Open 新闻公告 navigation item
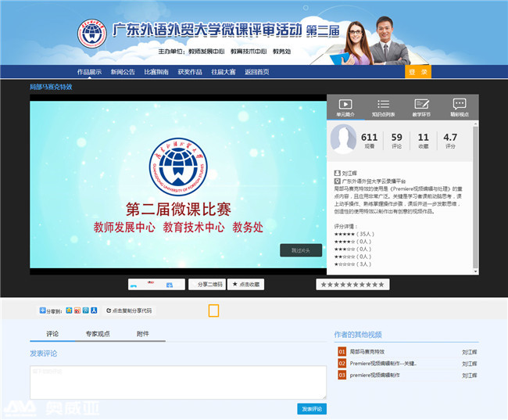The image size is (508, 420). pyautogui.click(x=123, y=72)
